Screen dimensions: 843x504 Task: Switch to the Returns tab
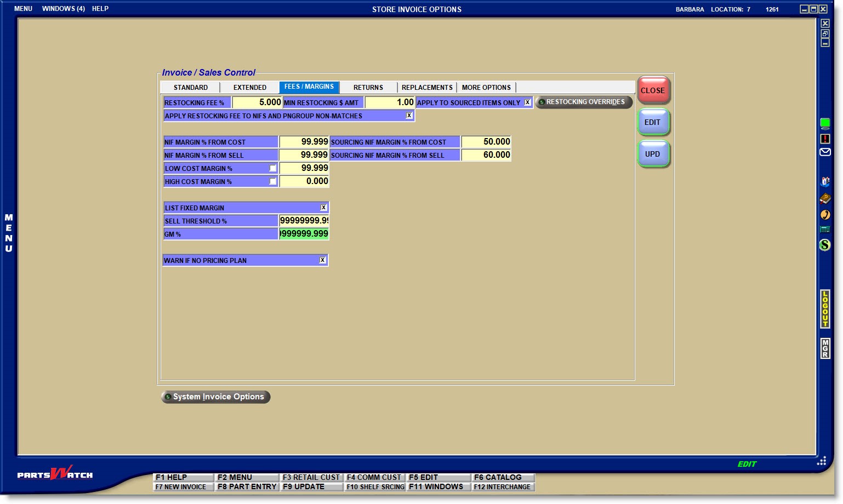[x=368, y=88]
